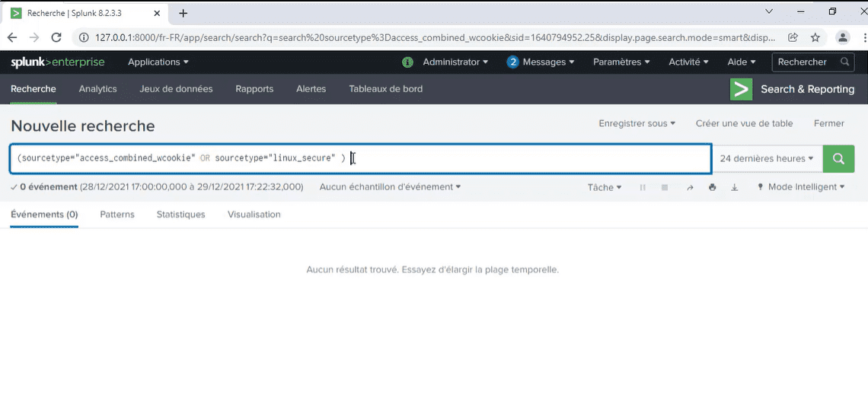The width and height of the screenshot is (868, 394).
Task: Open the Tableaux de bord menu item
Action: [x=386, y=88]
